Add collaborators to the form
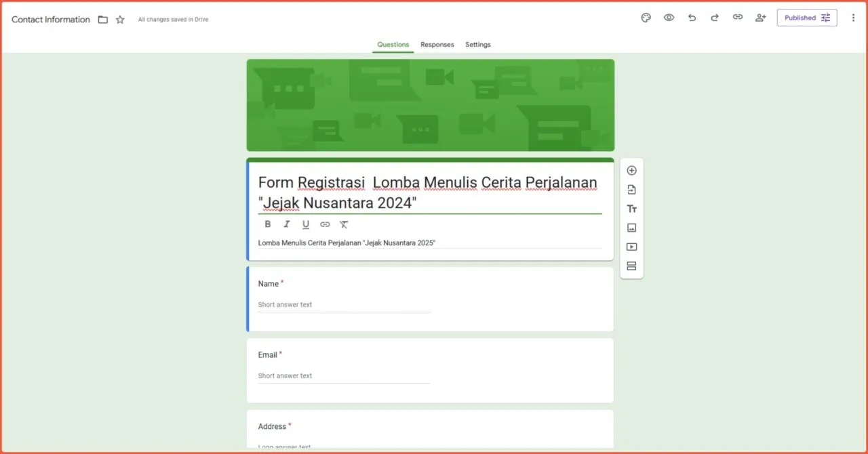868x454 pixels. [x=760, y=18]
